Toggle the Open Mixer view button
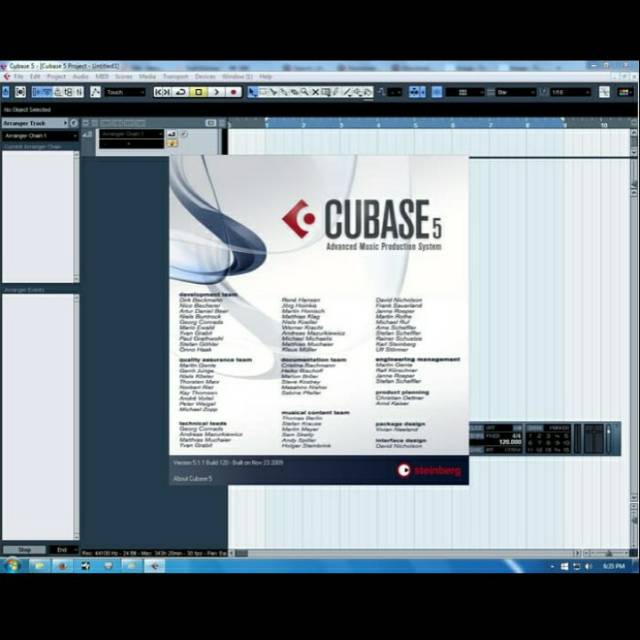 79,92
